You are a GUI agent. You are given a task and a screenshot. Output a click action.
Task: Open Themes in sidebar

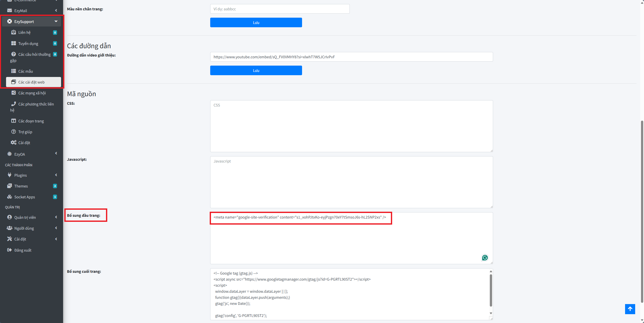(x=32, y=186)
